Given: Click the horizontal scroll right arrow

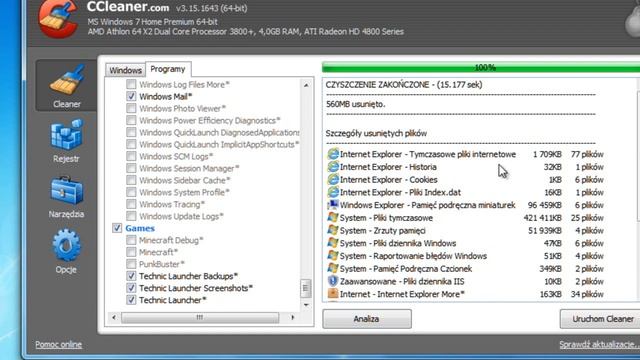Looking at the screenshot, I should (293, 317).
